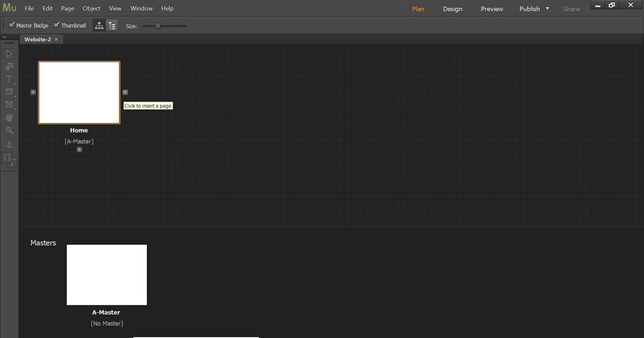Viewport: 644px width, 338px height.
Task: Click the TT text formatting icon in toolbox
Action: pos(8,157)
